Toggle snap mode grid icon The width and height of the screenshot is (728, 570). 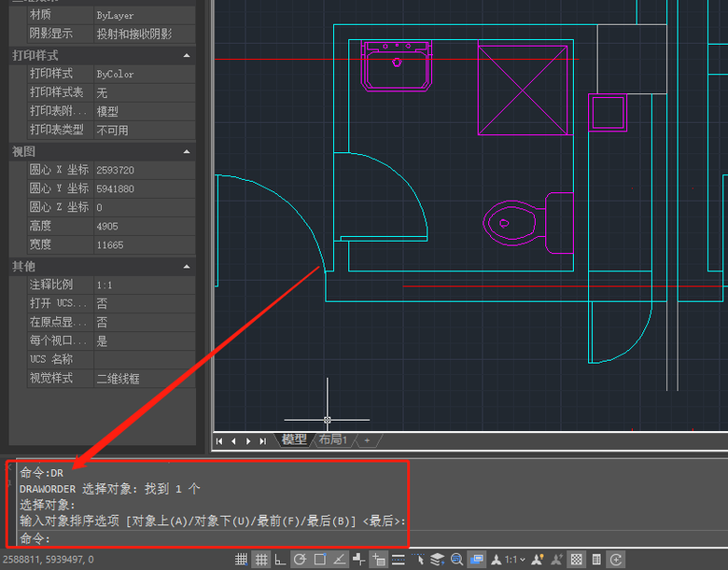pyautogui.click(x=261, y=560)
